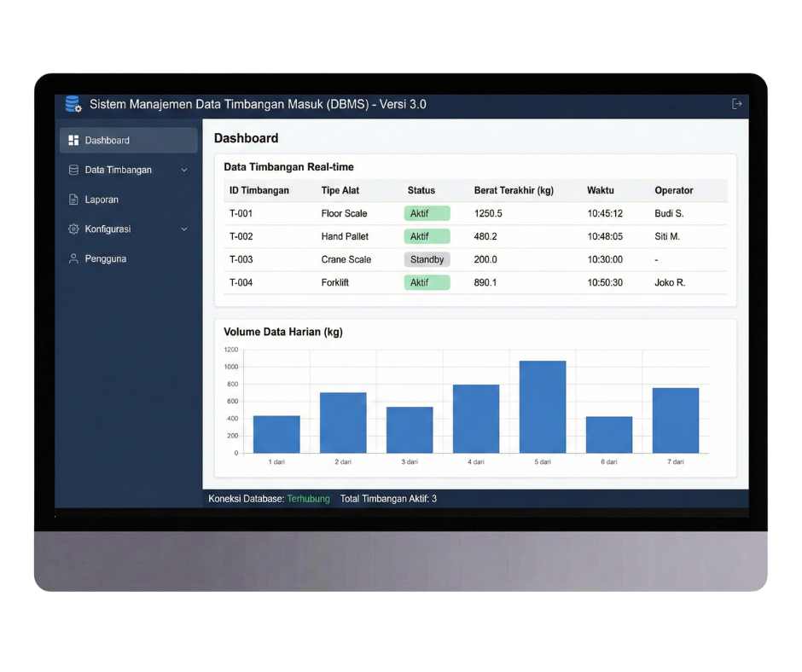The height and width of the screenshot is (672, 802).
Task: Click the Data Timbangan database icon
Action: pos(73,170)
